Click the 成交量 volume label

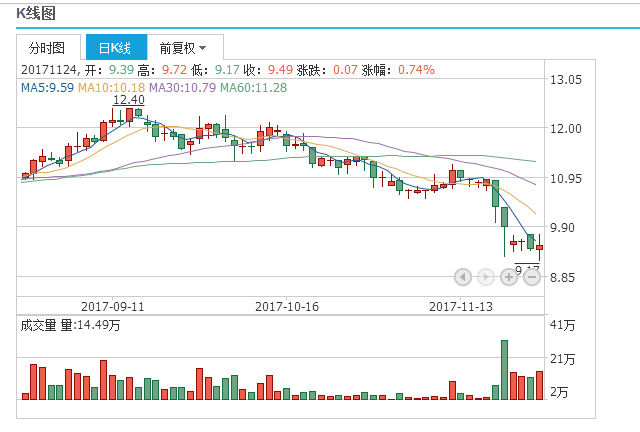(x=38, y=325)
